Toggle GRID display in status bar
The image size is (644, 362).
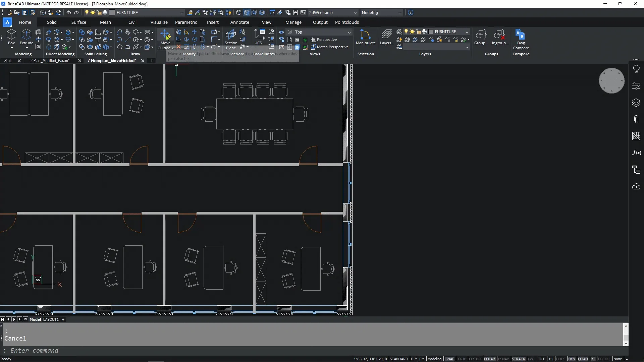pos(462,359)
